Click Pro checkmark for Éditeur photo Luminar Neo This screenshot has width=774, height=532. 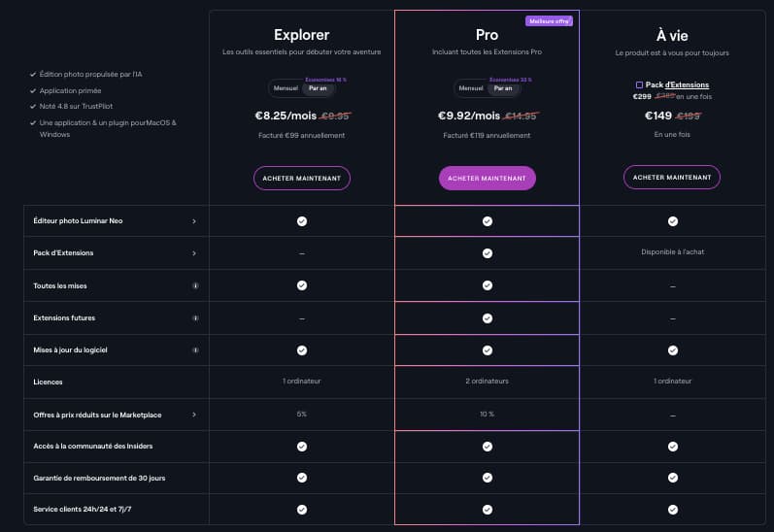[x=488, y=221]
